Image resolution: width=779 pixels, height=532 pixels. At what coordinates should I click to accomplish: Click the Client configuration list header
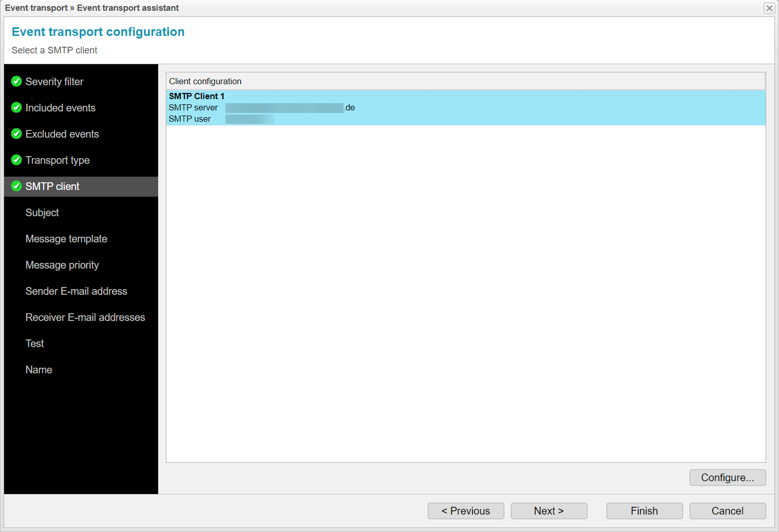coord(205,81)
